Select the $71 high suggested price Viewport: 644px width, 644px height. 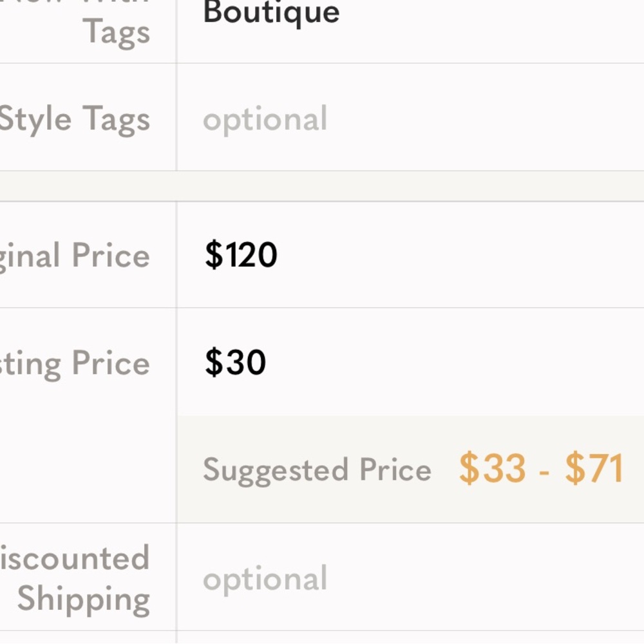594,469
